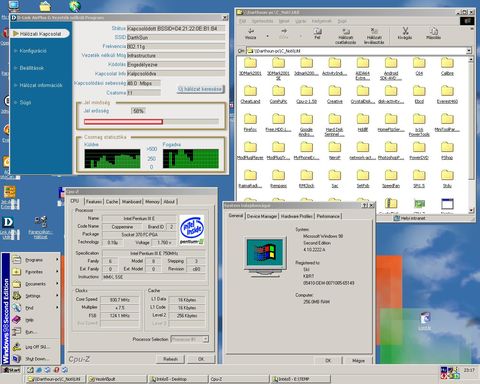The width and height of the screenshot is (480, 384).
Task: Open the Firefox folder
Action: click(250, 123)
